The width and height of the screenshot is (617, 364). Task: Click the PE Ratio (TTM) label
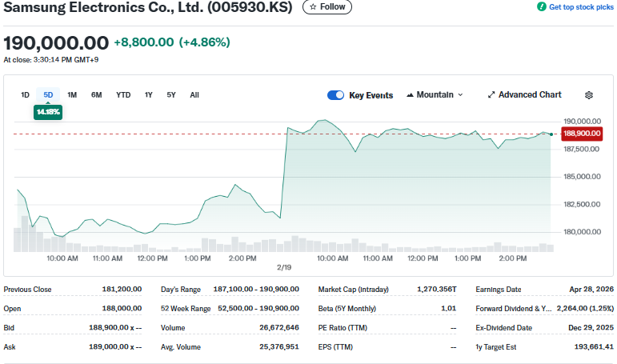[x=343, y=328]
